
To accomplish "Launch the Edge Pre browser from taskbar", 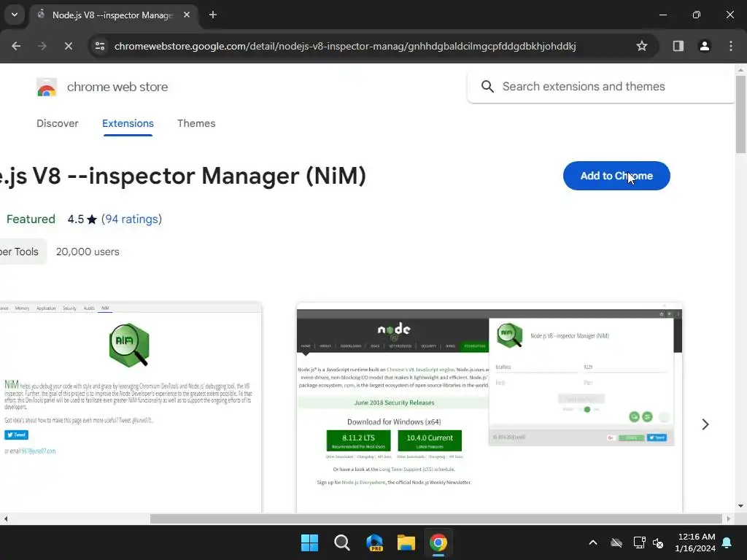I will (x=374, y=542).
